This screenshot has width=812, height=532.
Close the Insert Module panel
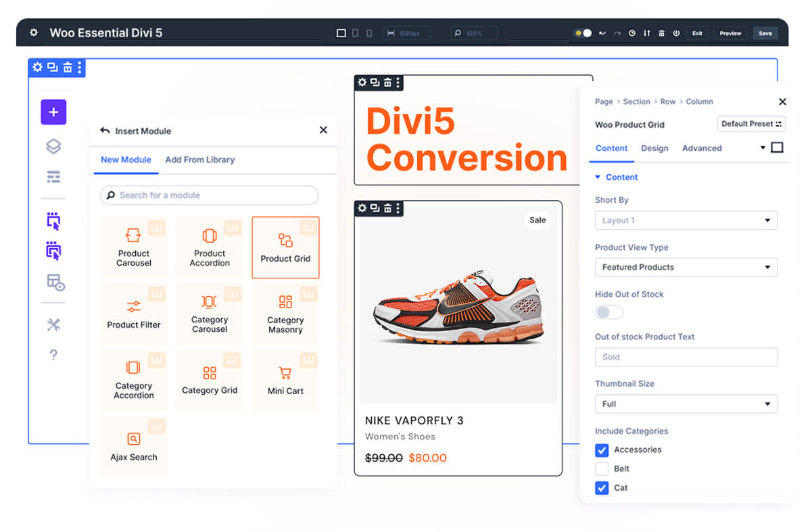pyautogui.click(x=323, y=130)
